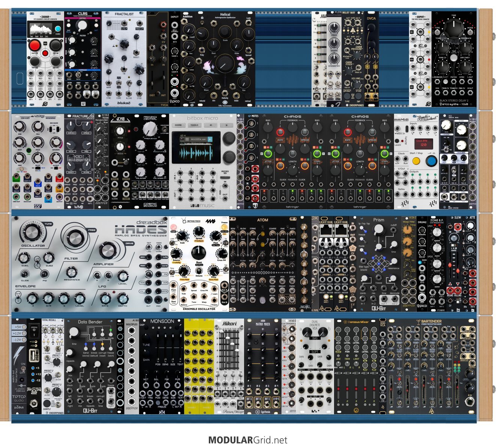The image size is (496, 448).
Task: Click the left arrow button on bitbox micro
Action: (211, 125)
